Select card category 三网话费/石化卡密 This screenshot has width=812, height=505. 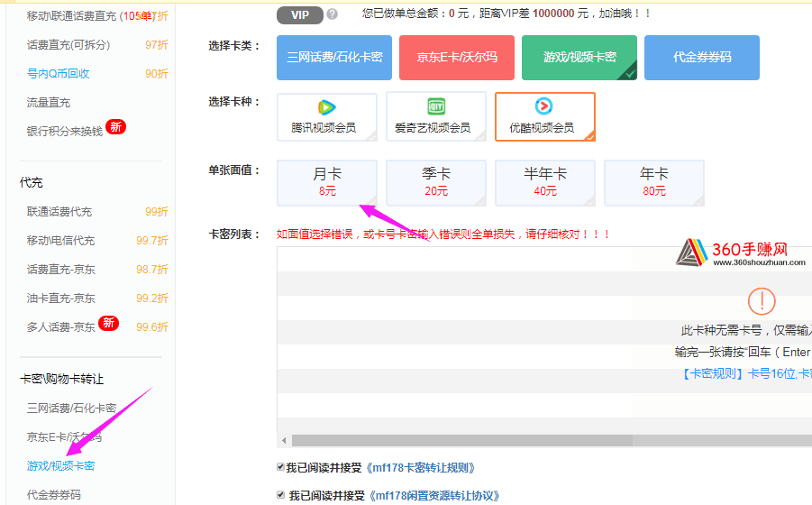334,58
